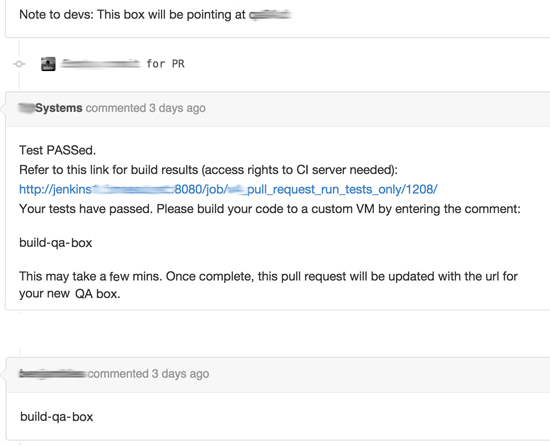Open the Systems commenter profile name
The image size is (550, 446).
point(51,108)
